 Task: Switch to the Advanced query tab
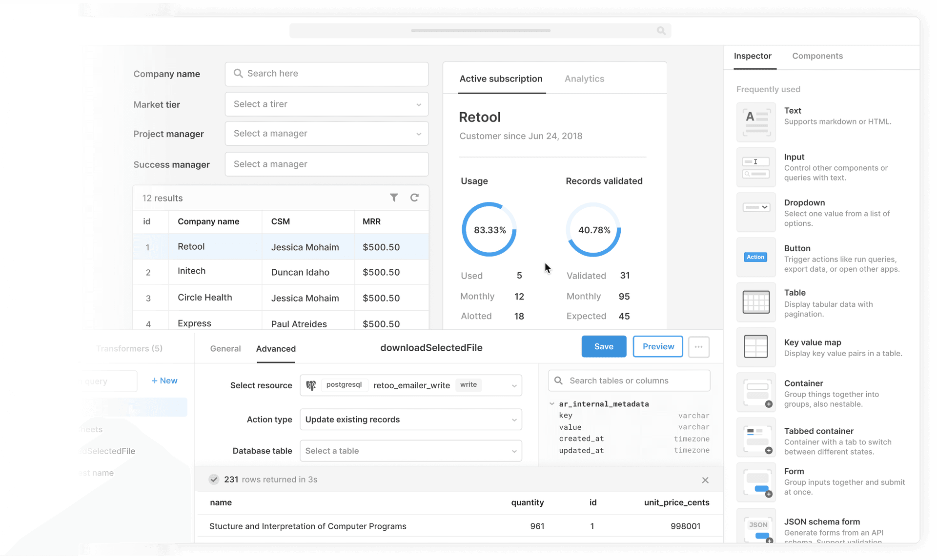tap(276, 348)
